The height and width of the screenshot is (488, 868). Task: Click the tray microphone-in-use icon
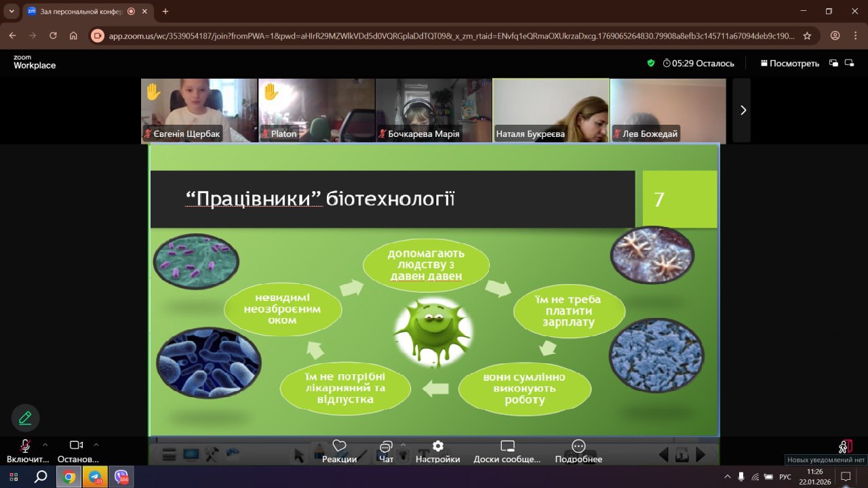[741, 477]
